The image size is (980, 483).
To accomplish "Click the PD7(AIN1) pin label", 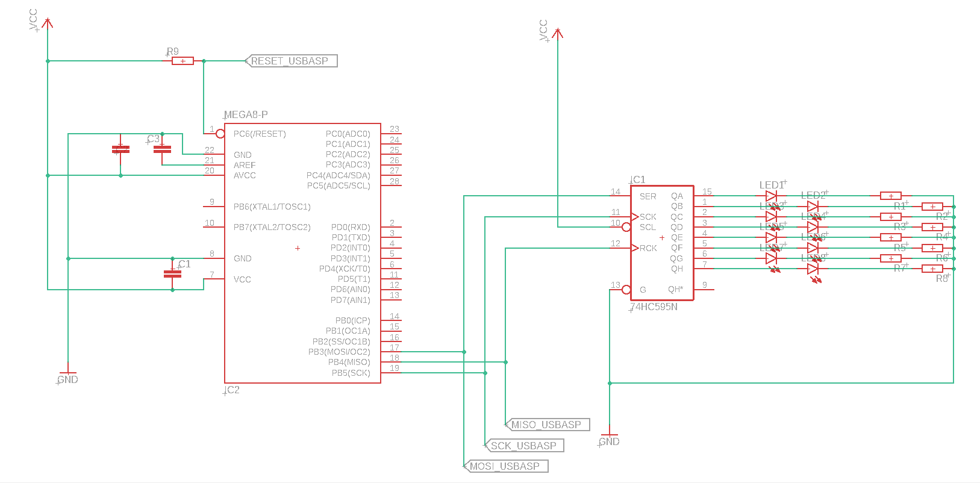I will coord(351,300).
